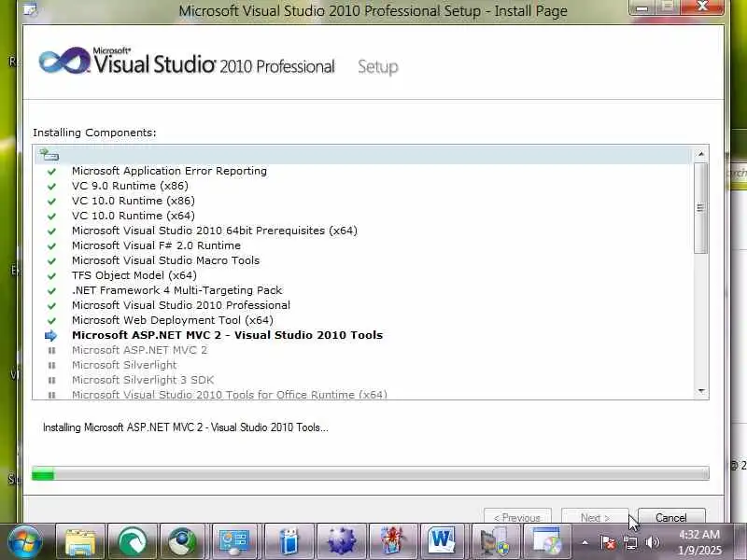Click the 'Installing Components:' label
This screenshot has width=747, height=560.
94,133
